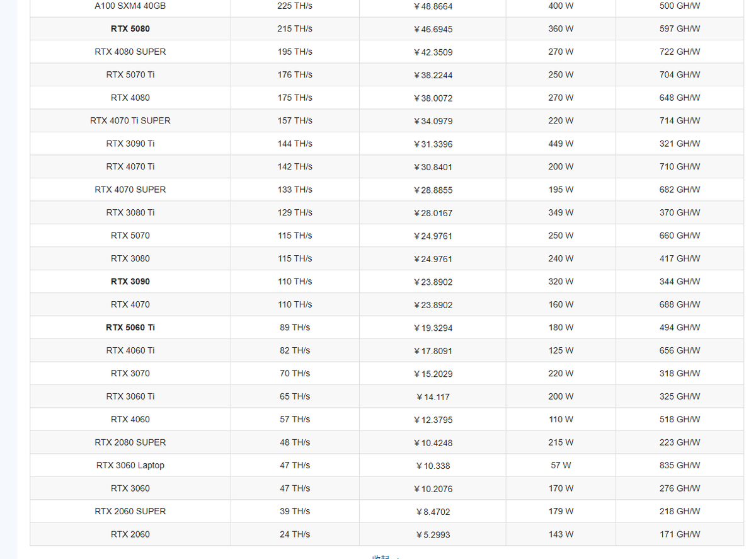
Task: Click the 225 TH/s hashrate value
Action: (x=295, y=6)
